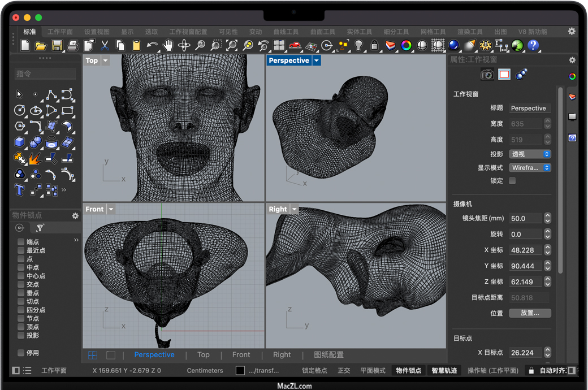This screenshot has width=588, height=390.
Task: Toggle the 锁定 checkbox in viewport properties
Action: 512,181
